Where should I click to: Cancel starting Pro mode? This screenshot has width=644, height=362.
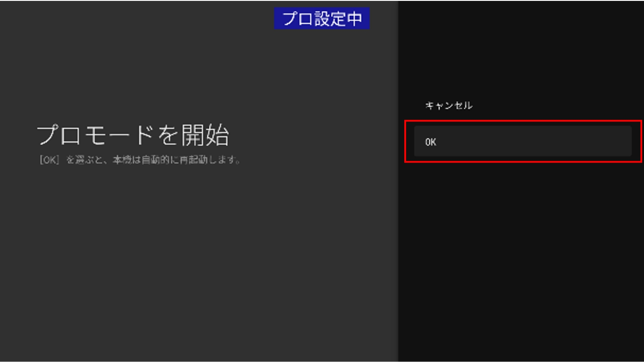(449, 106)
